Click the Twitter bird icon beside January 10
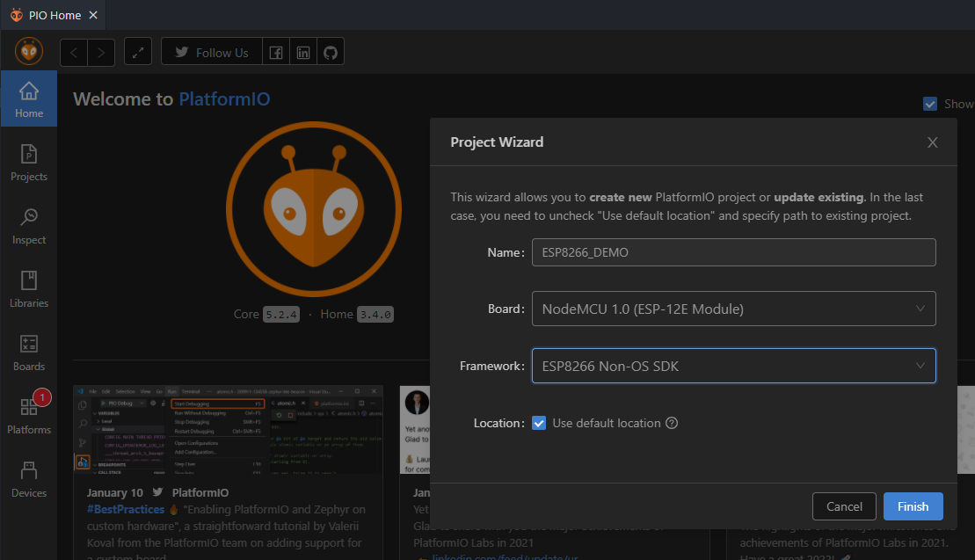Image resolution: width=975 pixels, height=560 pixels. 158,492
